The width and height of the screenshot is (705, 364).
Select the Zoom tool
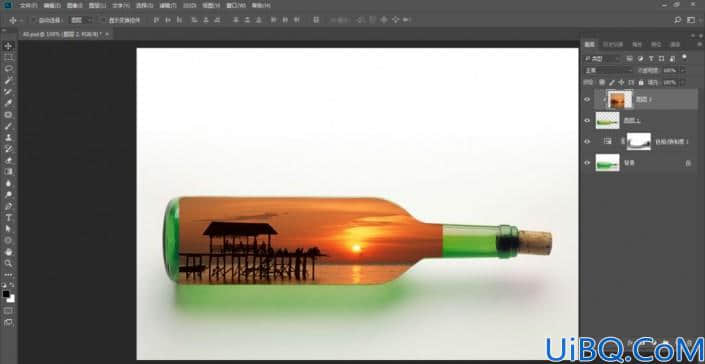pos(8,264)
